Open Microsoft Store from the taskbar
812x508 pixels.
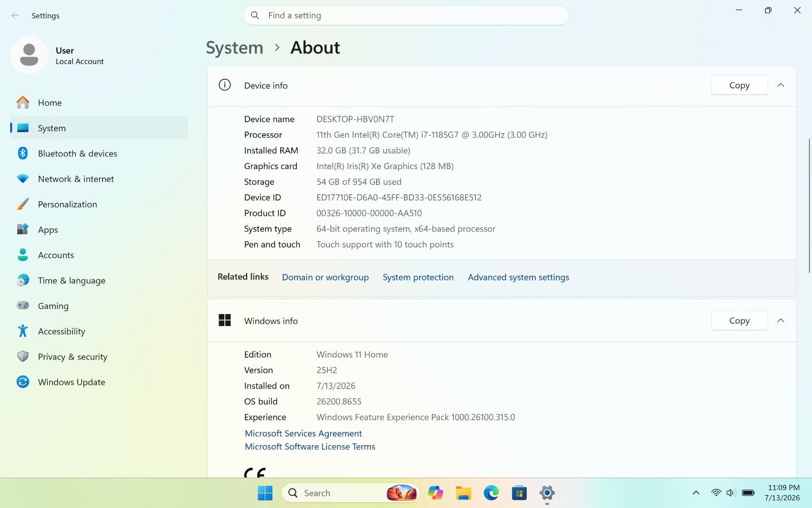pos(519,493)
